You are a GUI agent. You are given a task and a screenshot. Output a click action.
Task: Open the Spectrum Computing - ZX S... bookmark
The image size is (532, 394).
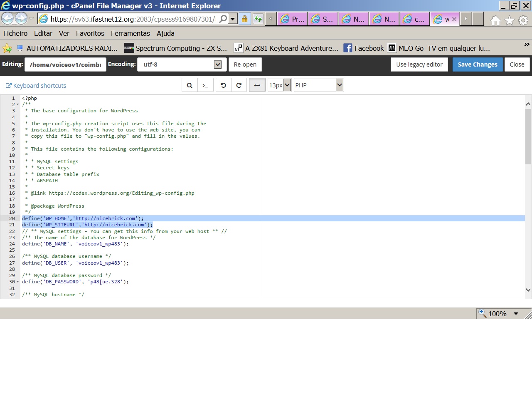[x=176, y=48]
